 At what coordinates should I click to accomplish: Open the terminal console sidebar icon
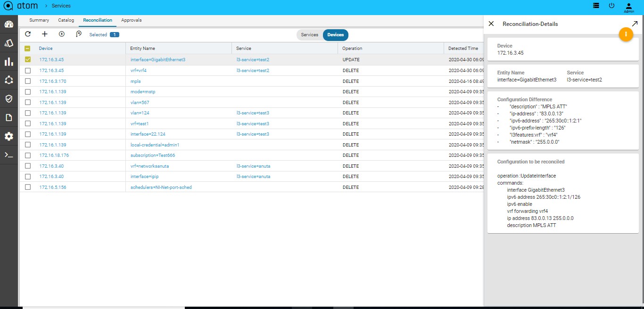point(9,154)
